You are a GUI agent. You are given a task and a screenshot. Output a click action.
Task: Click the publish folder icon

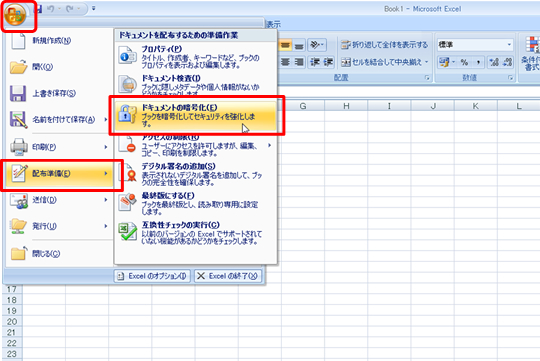pyautogui.click(x=18, y=226)
